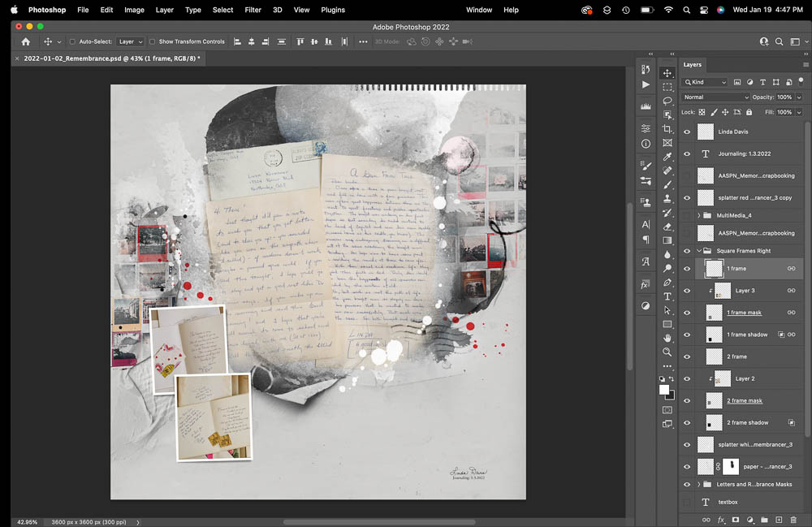Select the Brush tool

pos(667,185)
